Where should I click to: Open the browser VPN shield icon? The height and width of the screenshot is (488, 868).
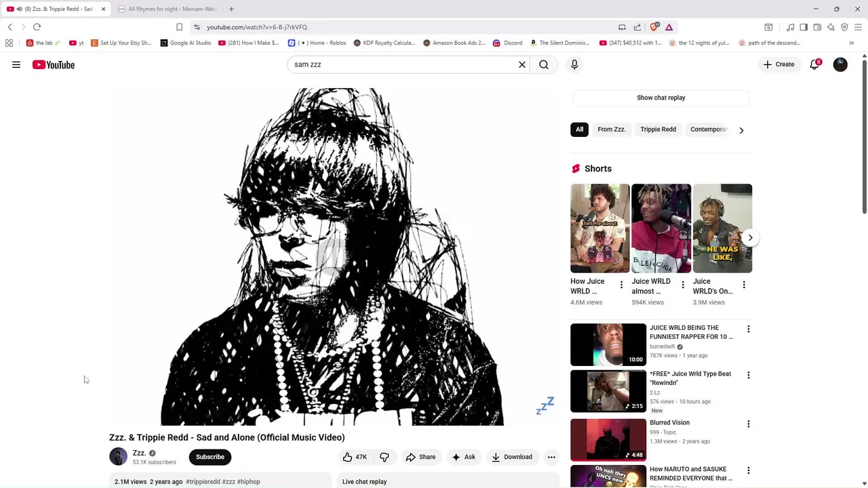[x=844, y=27]
